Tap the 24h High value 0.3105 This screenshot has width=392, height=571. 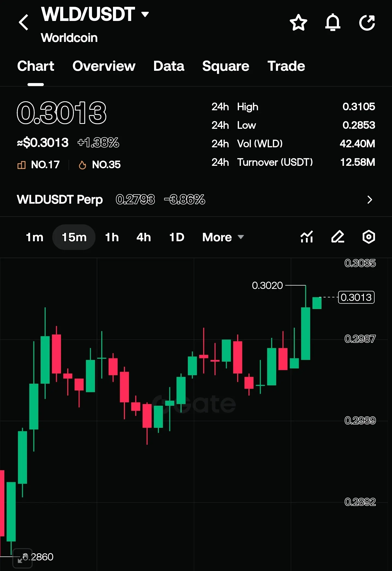point(359,107)
